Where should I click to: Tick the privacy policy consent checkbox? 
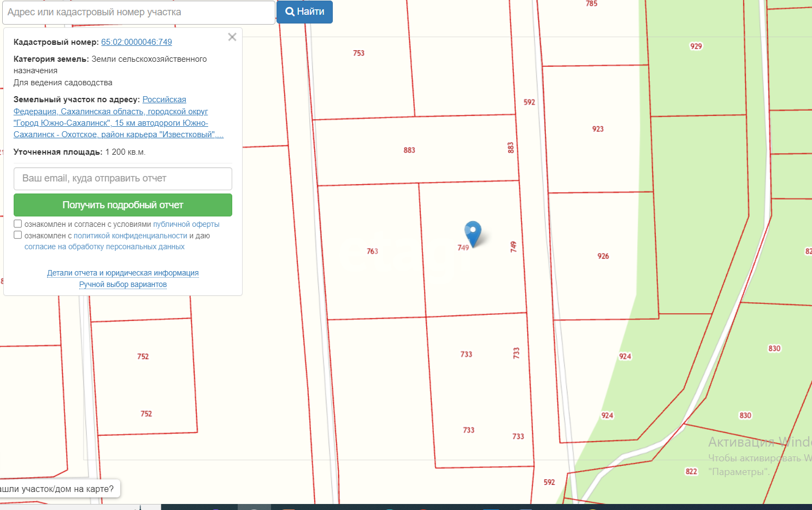tap(18, 235)
